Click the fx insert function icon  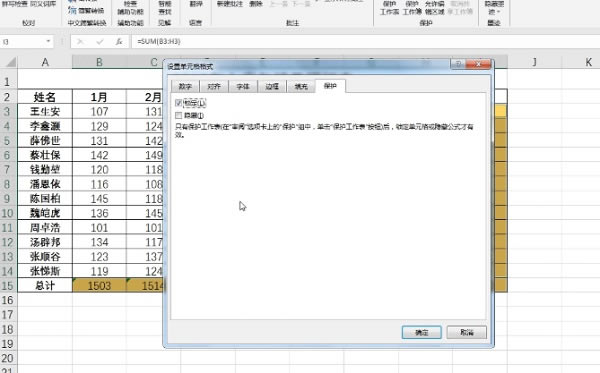coord(119,41)
